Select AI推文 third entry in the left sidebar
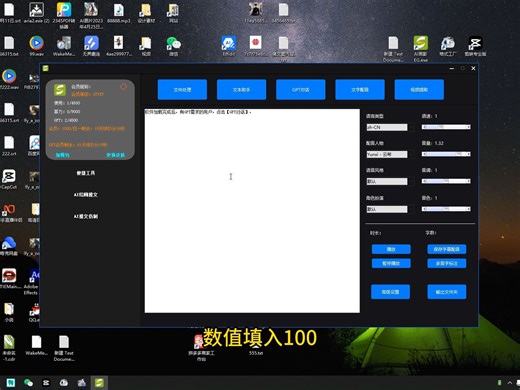The height and width of the screenshot is (390, 520). [86, 216]
